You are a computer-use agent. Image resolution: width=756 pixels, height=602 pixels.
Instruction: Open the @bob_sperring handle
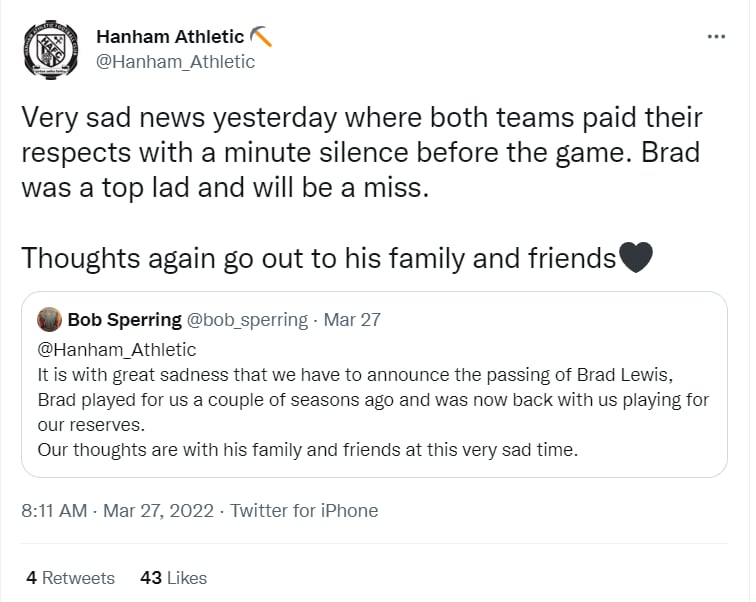coord(247,320)
